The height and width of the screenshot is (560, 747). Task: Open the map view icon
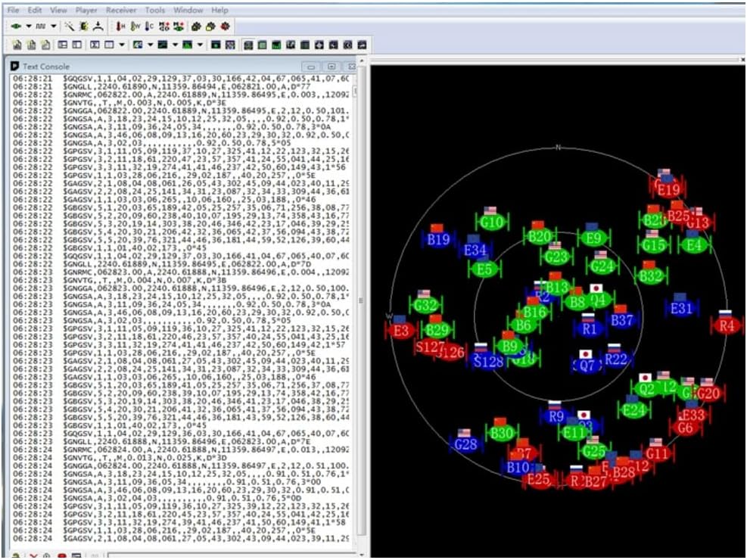pos(138,45)
